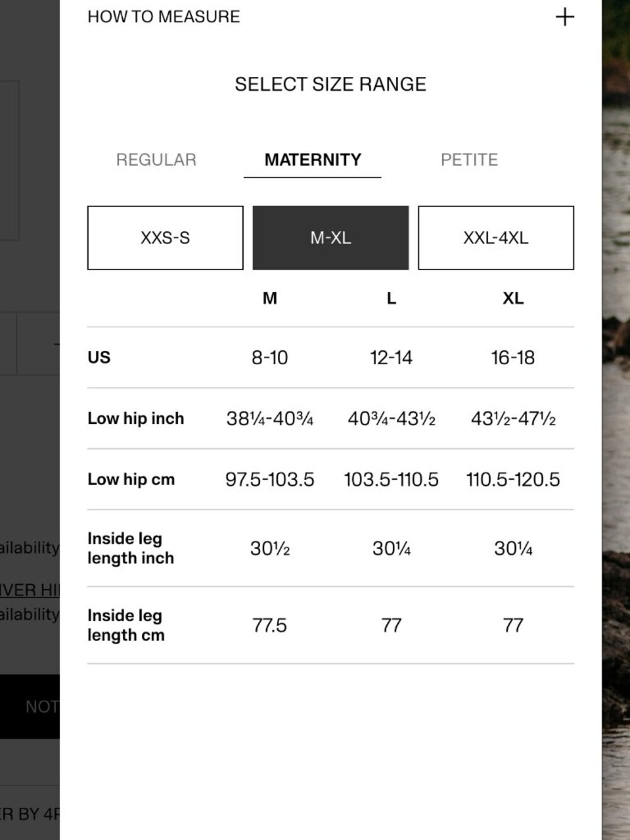Image resolution: width=630 pixels, height=840 pixels.
Task: Click the US size row label
Action: 99,357
